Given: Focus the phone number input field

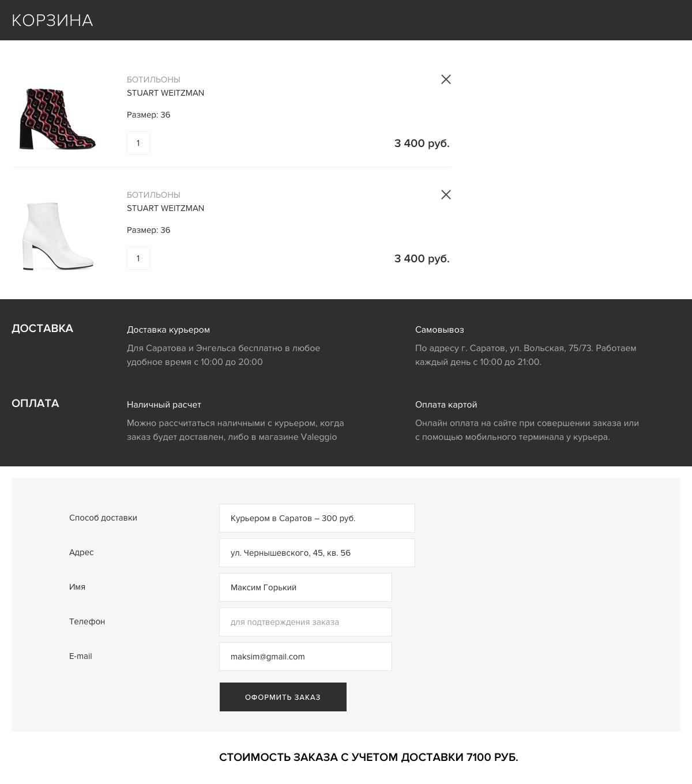Looking at the screenshot, I should pos(305,622).
